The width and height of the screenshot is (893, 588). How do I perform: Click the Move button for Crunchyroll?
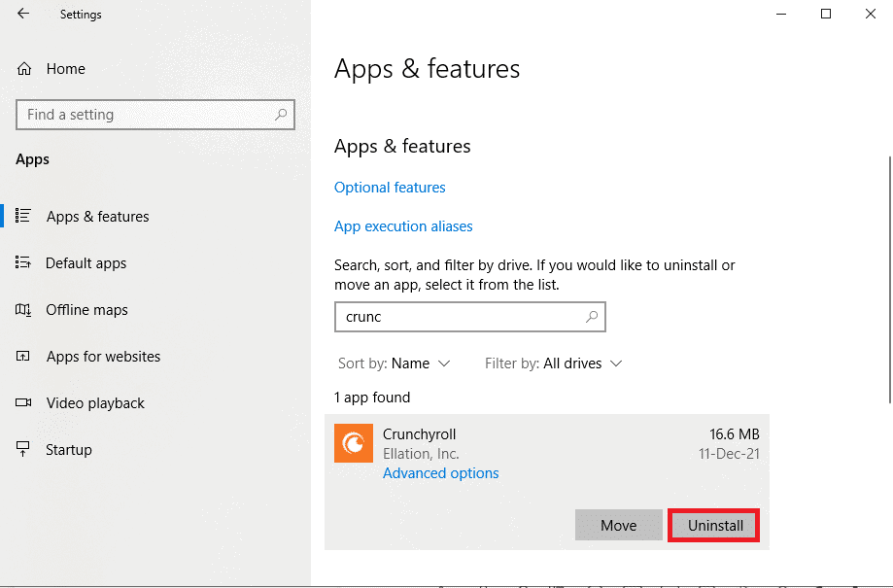(x=618, y=525)
